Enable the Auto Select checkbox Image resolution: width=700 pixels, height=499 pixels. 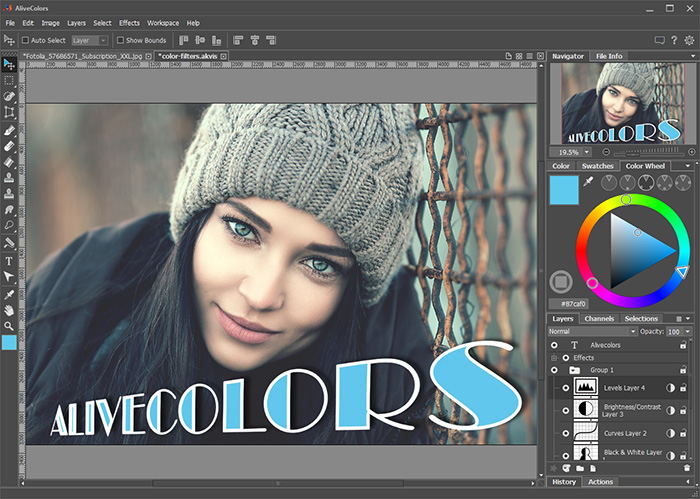[x=25, y=40]
